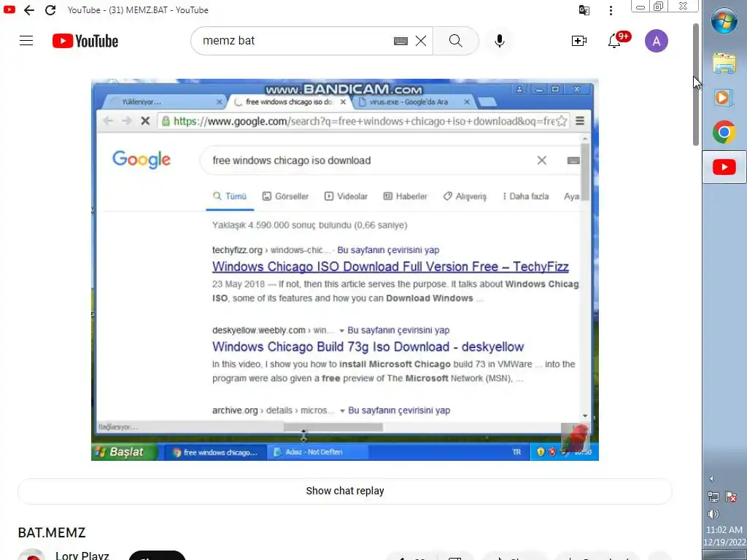Image resolution: width=747 pixels, height=560 pixels.
Task: Open the translate page icon
Action: pyautogui.click(x=584, y=10)
